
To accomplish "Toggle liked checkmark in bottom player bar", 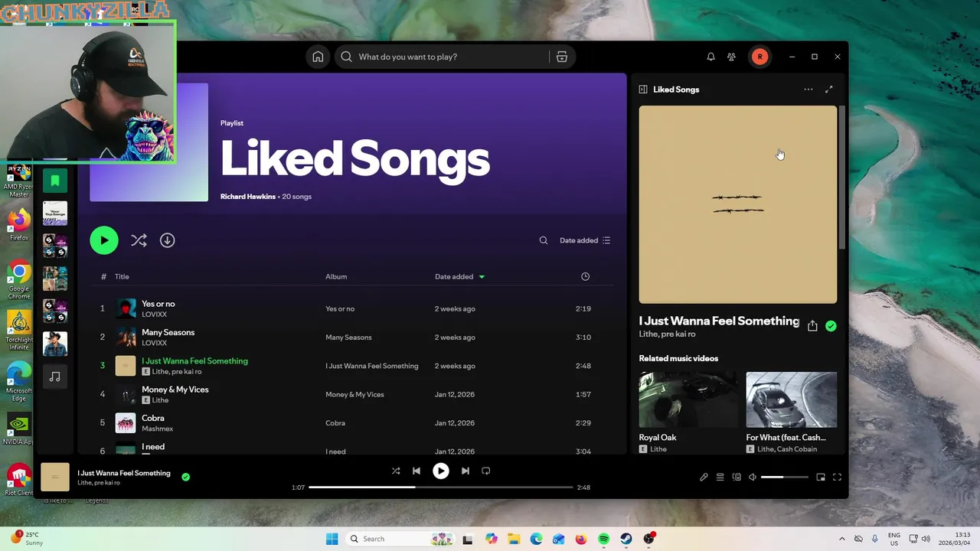I will pyautogui.click(x=185, y=477).
